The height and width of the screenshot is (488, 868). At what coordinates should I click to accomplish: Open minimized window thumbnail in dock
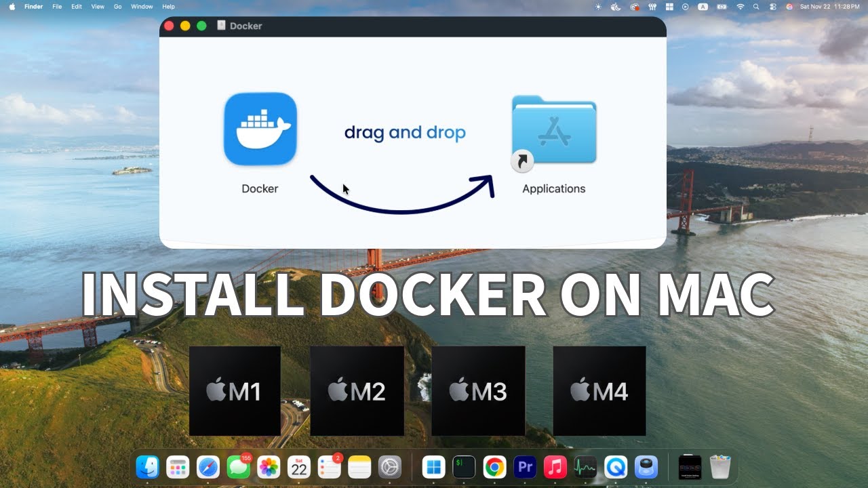coord(690,467)
